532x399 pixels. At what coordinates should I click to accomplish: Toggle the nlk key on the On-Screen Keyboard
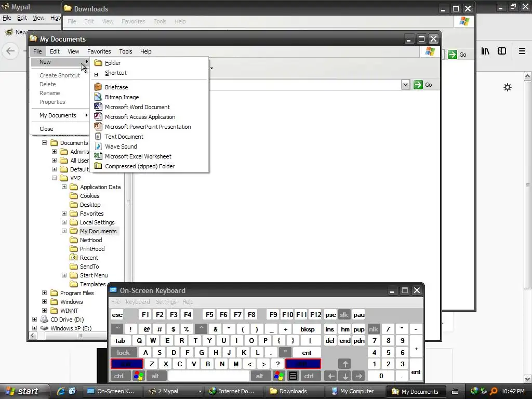(x=374, y=329)
